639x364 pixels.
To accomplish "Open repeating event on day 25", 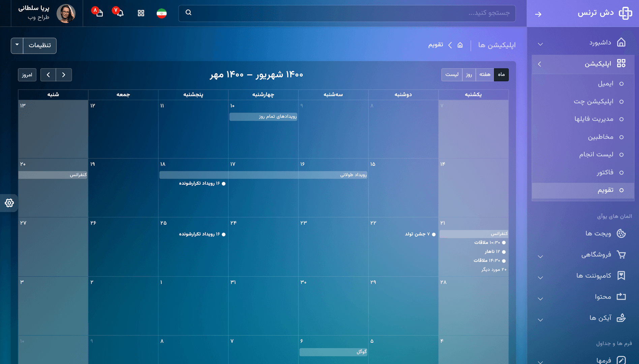I will pos(202,234).
